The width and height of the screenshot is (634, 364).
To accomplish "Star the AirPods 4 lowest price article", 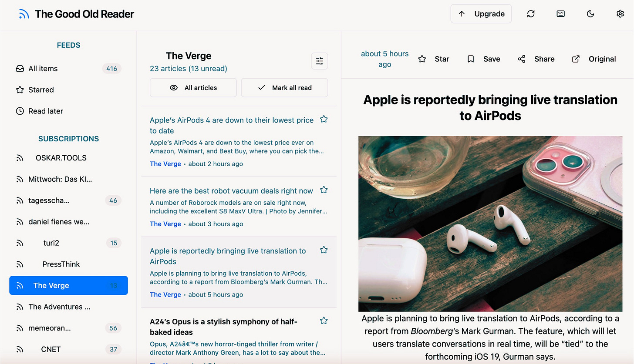I will [x=324, y=119].
